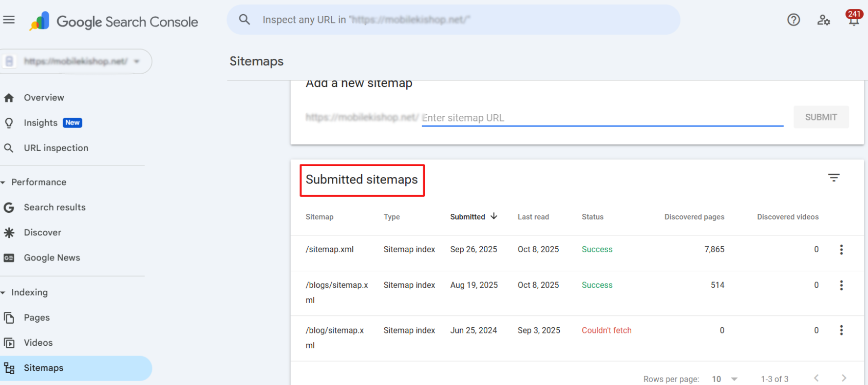
Task: Click the Discovered videos column header
Action: tap(788, 217)
